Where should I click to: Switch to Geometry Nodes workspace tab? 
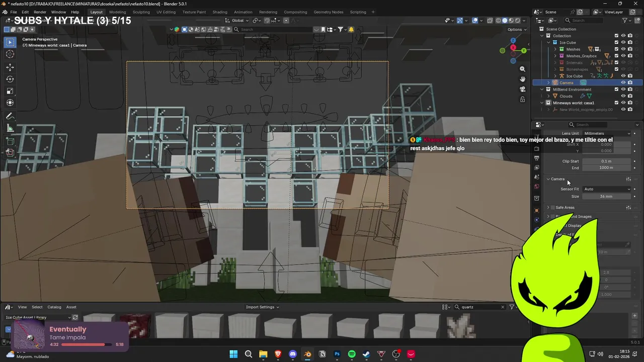tap(329, 12)
